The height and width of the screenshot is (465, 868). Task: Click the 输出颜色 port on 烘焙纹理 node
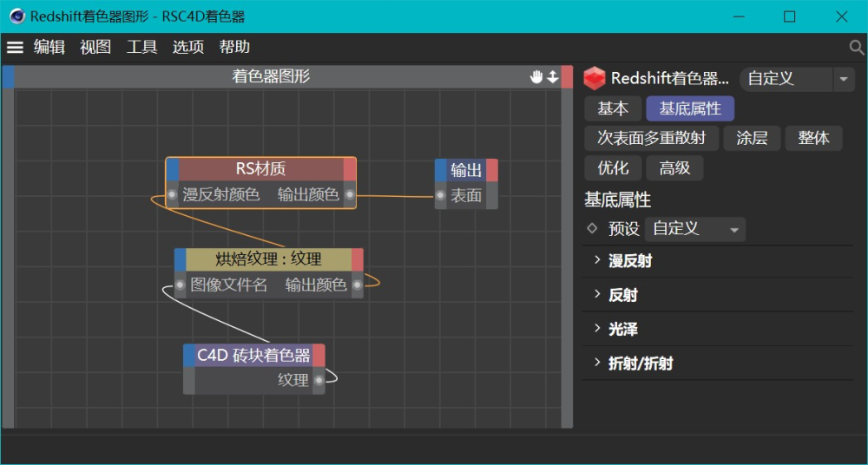pyautogui.click(x=357, y=285)
